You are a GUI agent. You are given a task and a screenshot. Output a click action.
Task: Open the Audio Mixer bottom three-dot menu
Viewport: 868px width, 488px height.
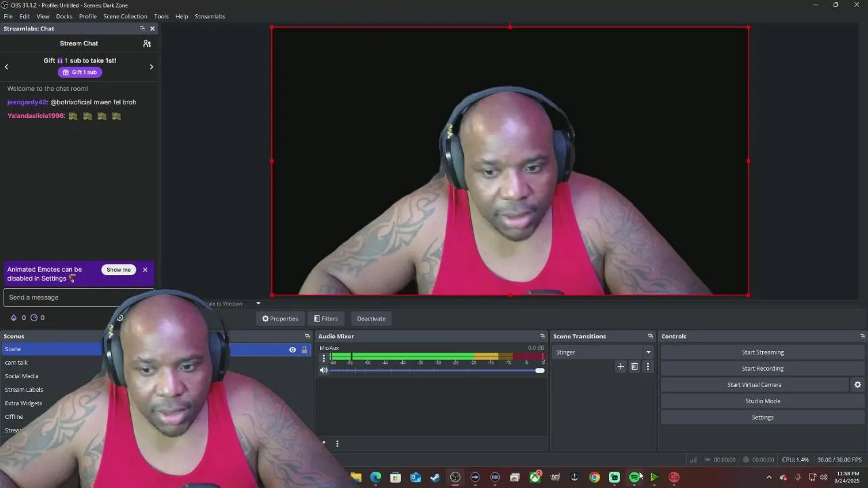pyautogui.click(x=337, y=444)
